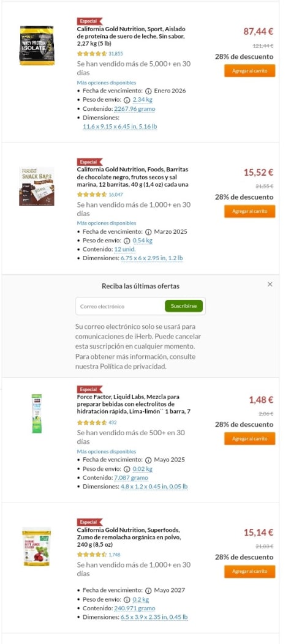
Task: Click info icon next to 2.34 kg shipping weight
Action: click(127, 100)
